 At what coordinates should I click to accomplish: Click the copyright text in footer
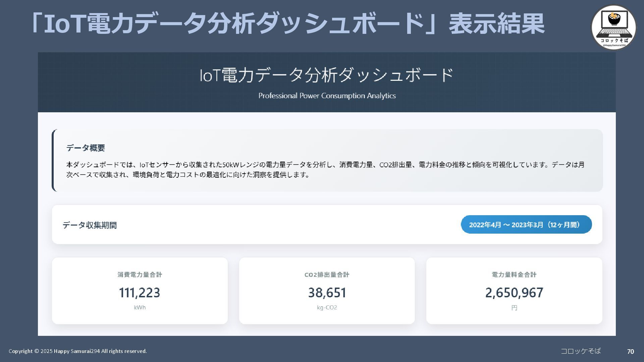point(77,351)
